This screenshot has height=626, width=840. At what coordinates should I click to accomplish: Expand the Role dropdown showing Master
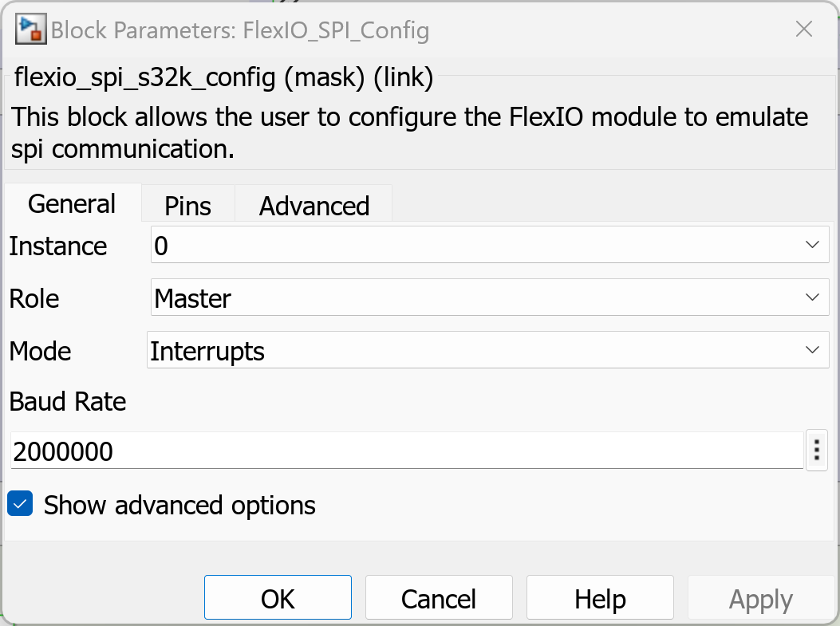(489, 298)
